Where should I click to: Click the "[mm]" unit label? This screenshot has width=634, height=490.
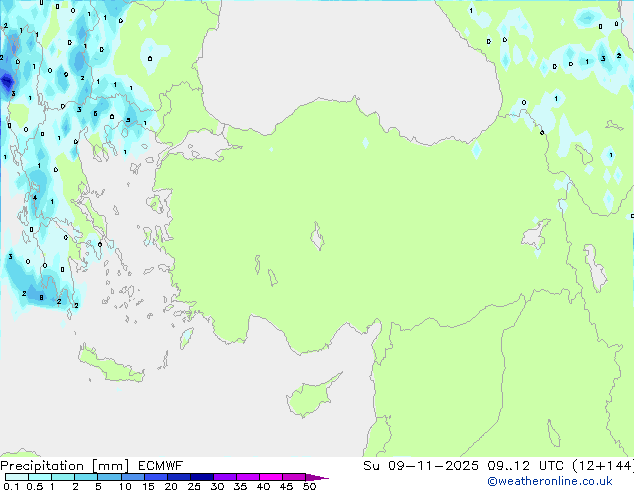coord(110,466)
